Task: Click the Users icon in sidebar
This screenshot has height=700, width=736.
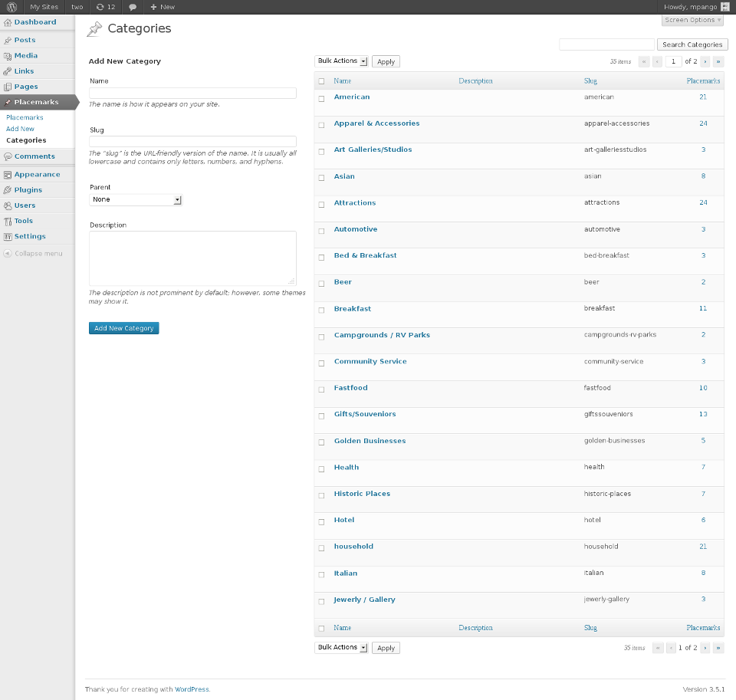Action: point(8,205)
